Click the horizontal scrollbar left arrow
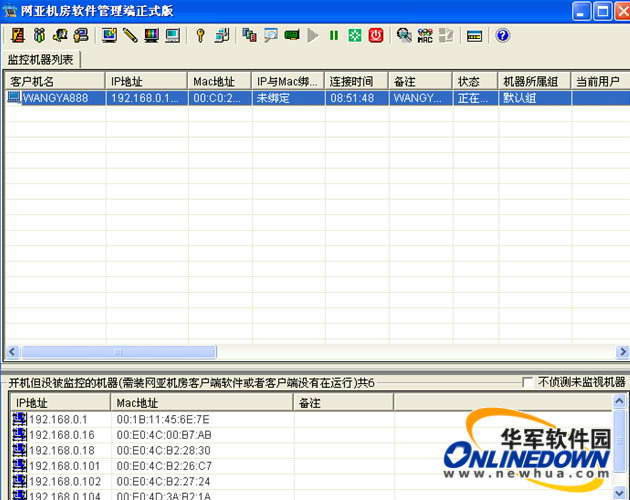The height and width of the screenshot is (500, 630). 12,352
